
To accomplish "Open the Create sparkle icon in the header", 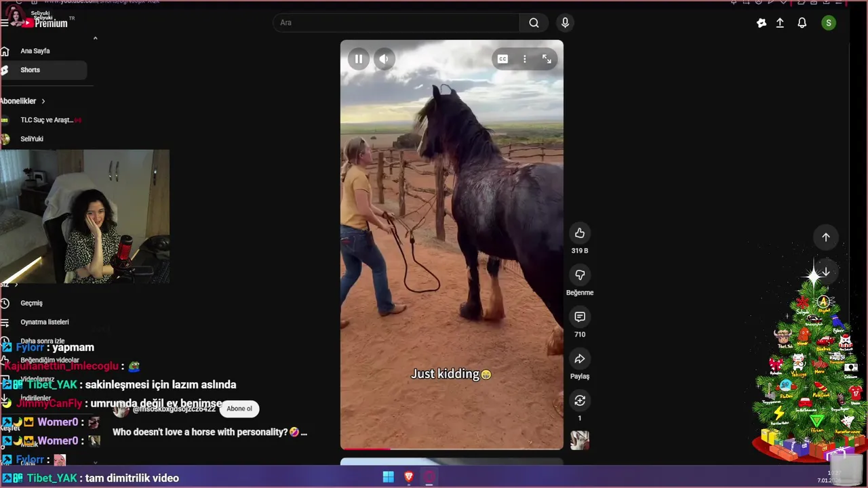I will click(762, 23).
